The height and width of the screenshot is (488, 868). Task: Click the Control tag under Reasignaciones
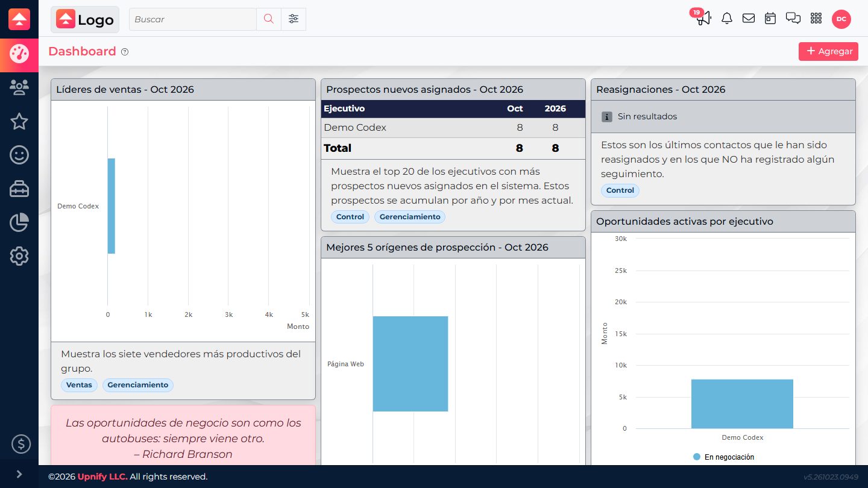[x=620, y=190]
